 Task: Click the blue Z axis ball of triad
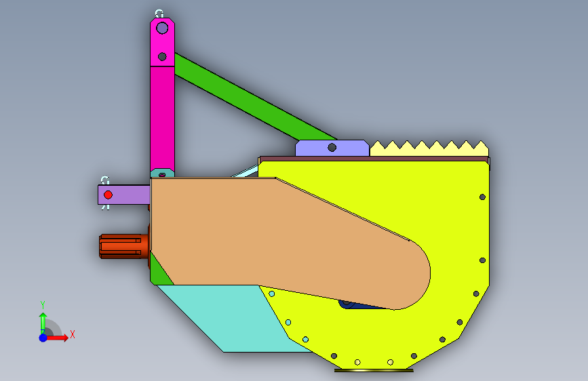[x=43, y=338]
